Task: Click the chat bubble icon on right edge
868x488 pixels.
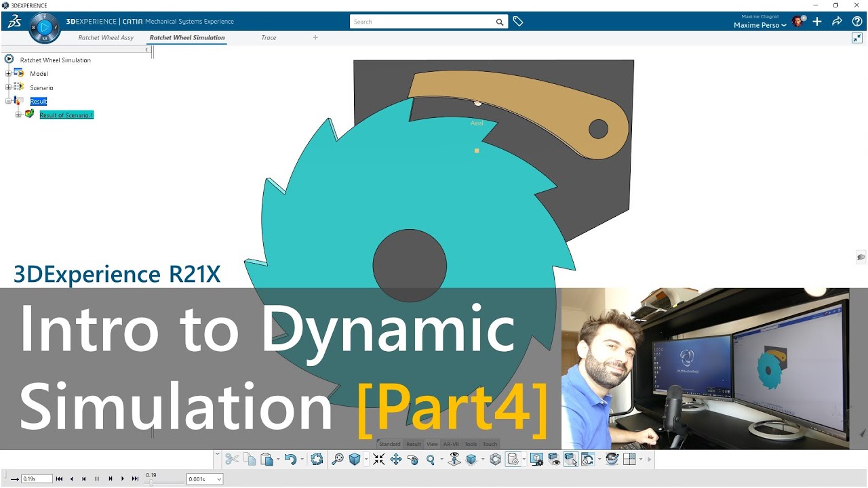Action: (x=861, y=257)
